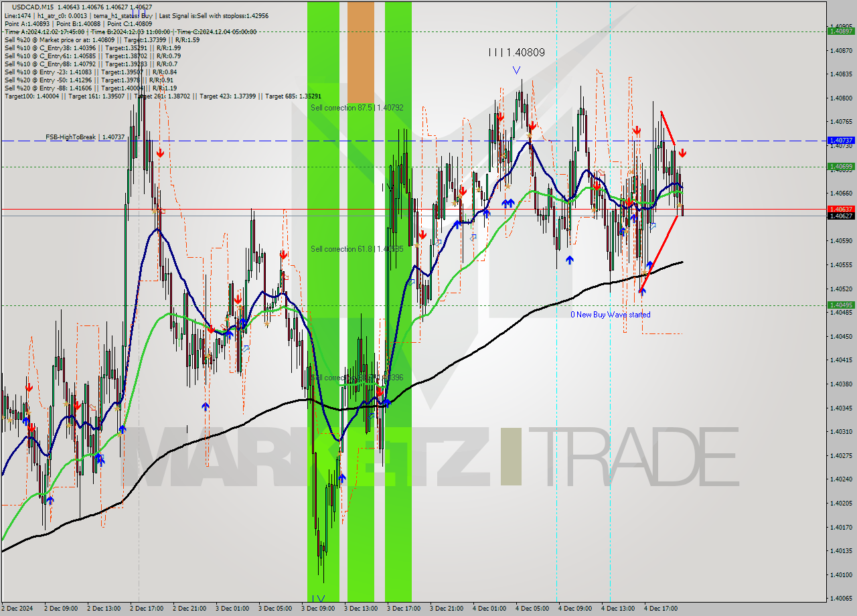Click the '4 Dec 09:00' time label
The image size is (857, 616).
point(574,609)
